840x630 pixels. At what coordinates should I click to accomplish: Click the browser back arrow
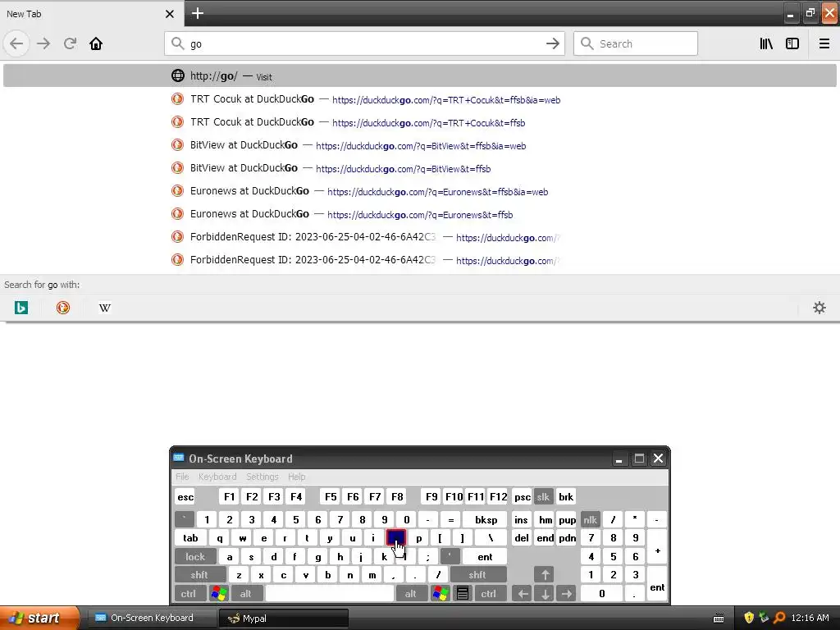click(16, 43)
